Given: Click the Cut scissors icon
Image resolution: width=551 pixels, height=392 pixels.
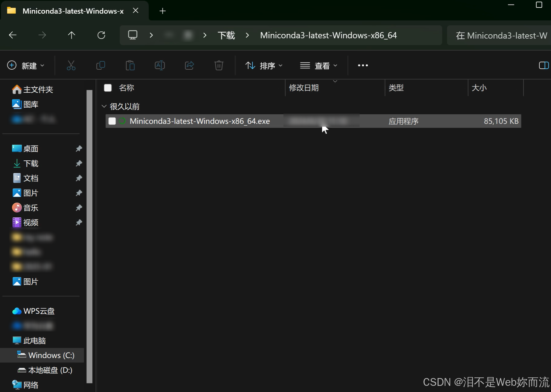Looking at the screenshot, I should [71, 65].
